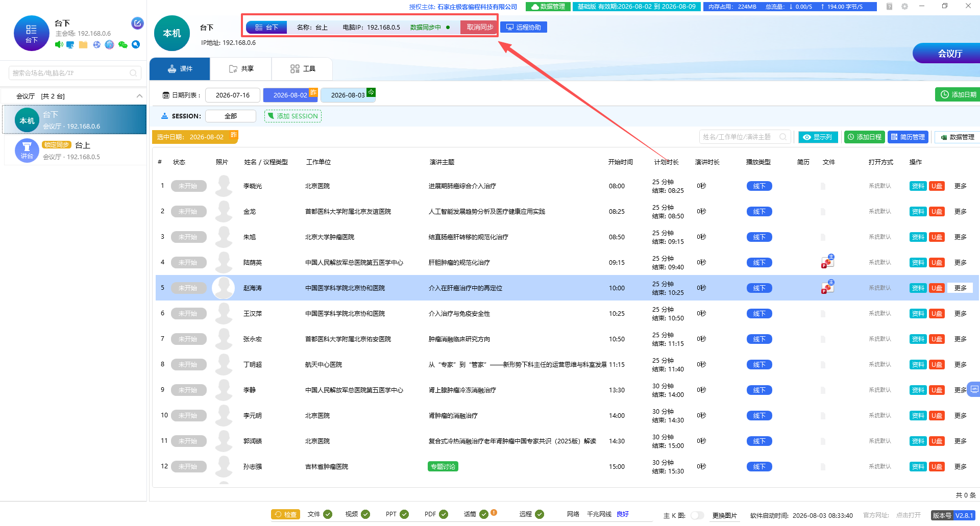Click the blue monitor icon in sidebar header
980x526 pixels.
70,45
